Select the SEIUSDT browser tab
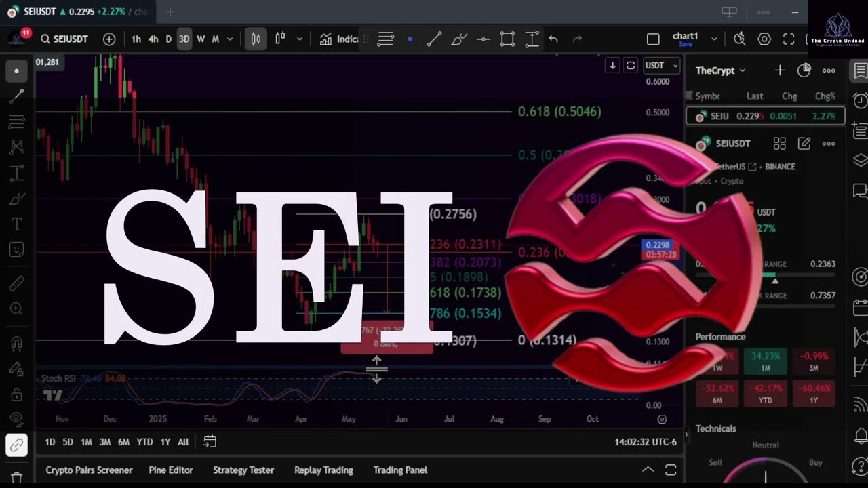Viewport: 868px width, 488px height. (x=78, y=12)
